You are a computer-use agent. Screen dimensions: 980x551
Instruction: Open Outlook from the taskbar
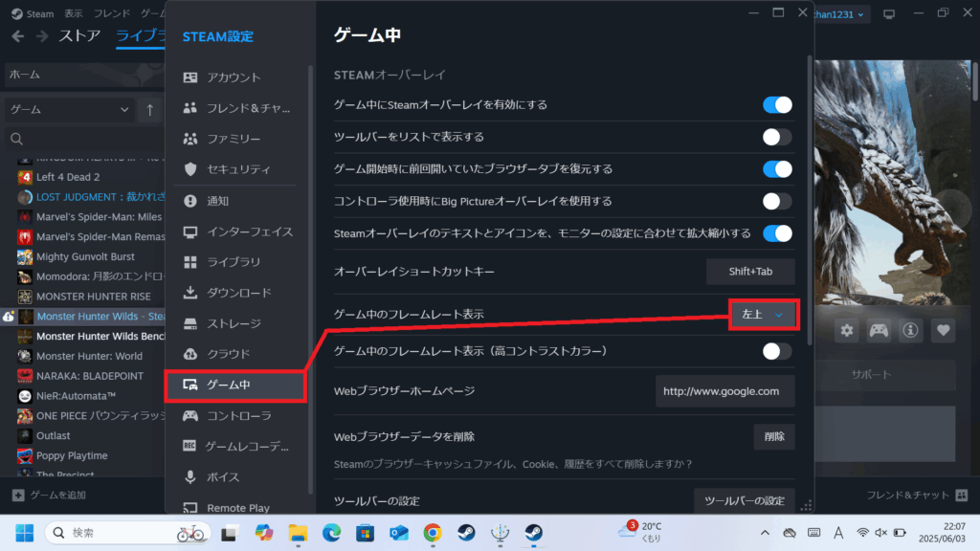click(399, 533)
